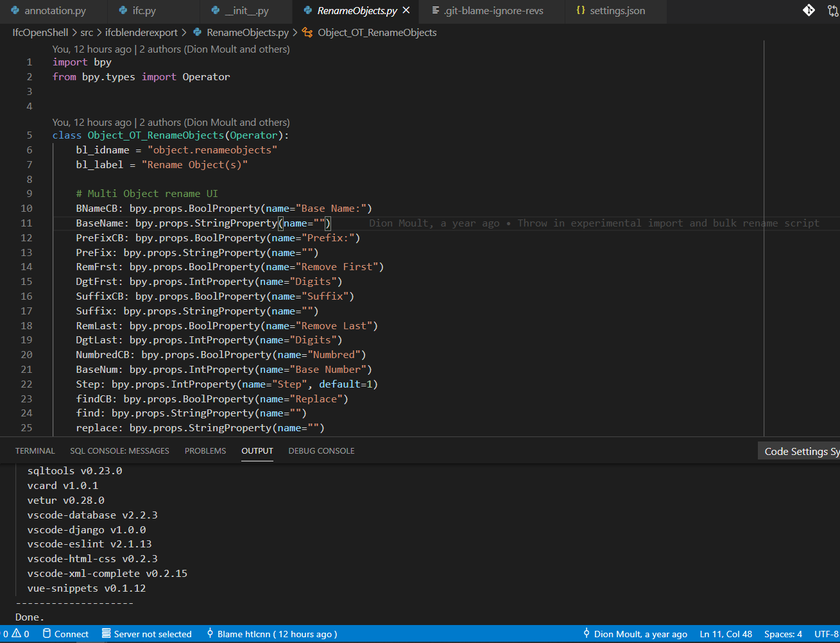The height and width of the screenshot is (643, 840).
Task: Click the Connect database icon in status bar
Action: pos(65,634)
